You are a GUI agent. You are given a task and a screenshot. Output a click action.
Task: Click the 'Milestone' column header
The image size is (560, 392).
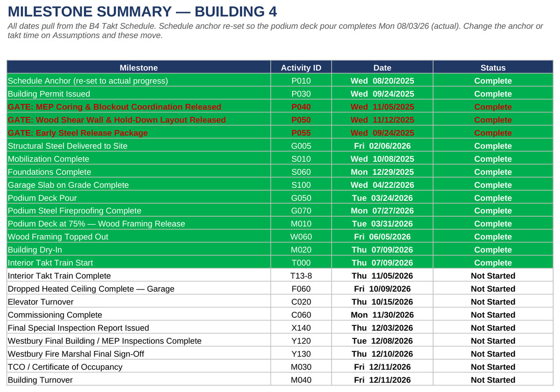pyautogui.click(x=139, y=68)
